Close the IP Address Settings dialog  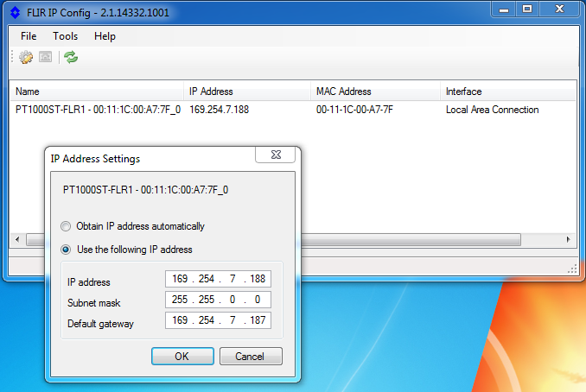278,155
